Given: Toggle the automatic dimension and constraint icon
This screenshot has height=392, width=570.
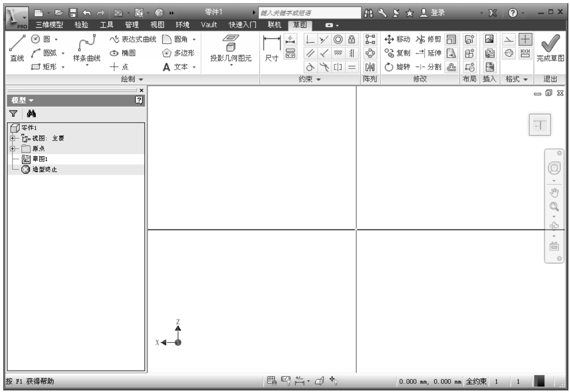Looking at the screenshot, I should [290, 40].
